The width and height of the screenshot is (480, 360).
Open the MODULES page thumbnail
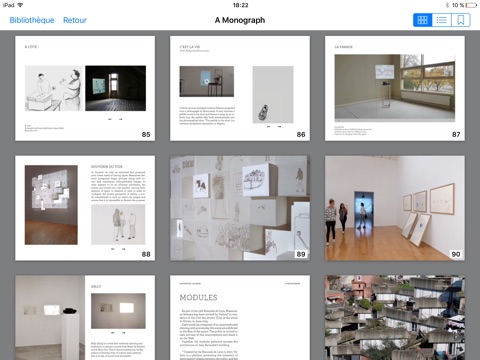tap(240, 318)
